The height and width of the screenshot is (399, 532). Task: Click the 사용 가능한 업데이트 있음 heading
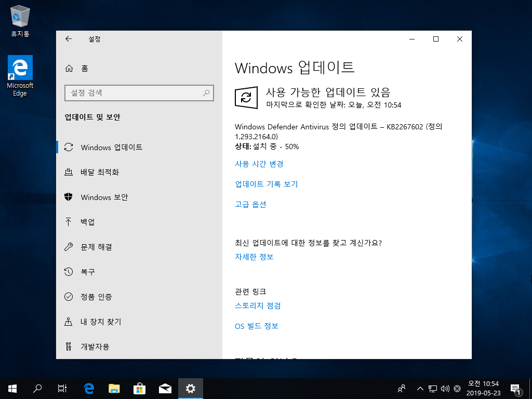pyautogui.click(x=328, y=92)
